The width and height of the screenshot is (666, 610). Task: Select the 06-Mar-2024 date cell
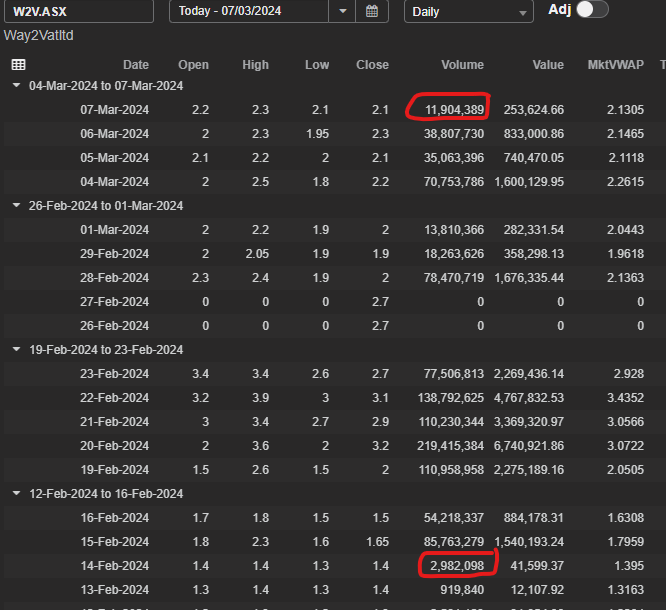tap(114, 134)
